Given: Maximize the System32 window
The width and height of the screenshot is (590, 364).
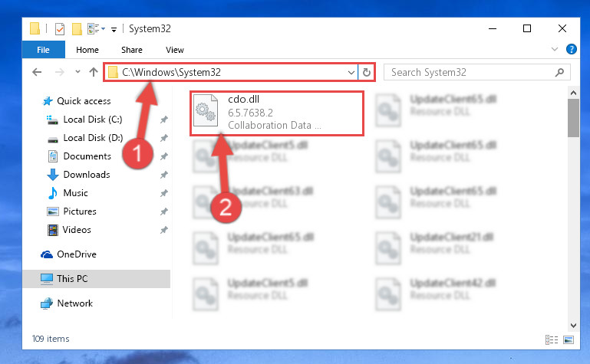Looking at the screenshot, I should (x=527, y=28).
